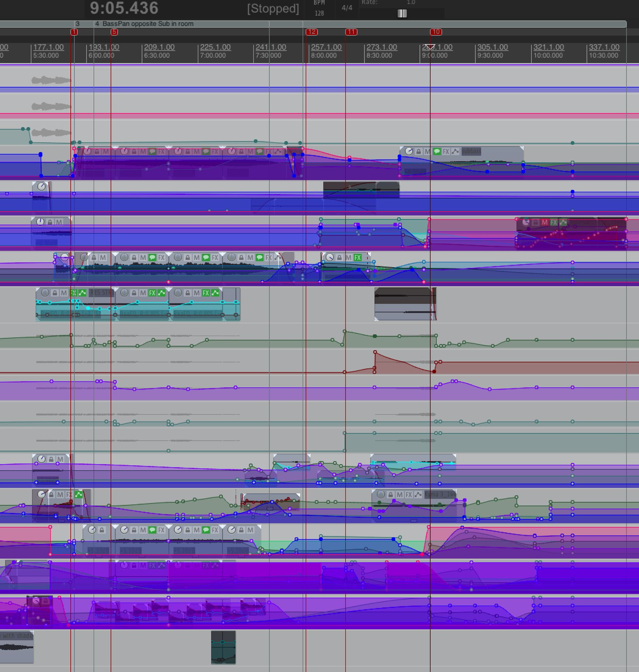
Task: Select marker 12 in the timeline
Action: 311,32
